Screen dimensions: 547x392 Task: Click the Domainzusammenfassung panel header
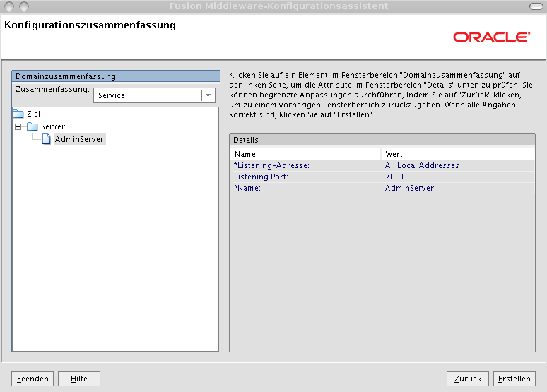[116, 76]
